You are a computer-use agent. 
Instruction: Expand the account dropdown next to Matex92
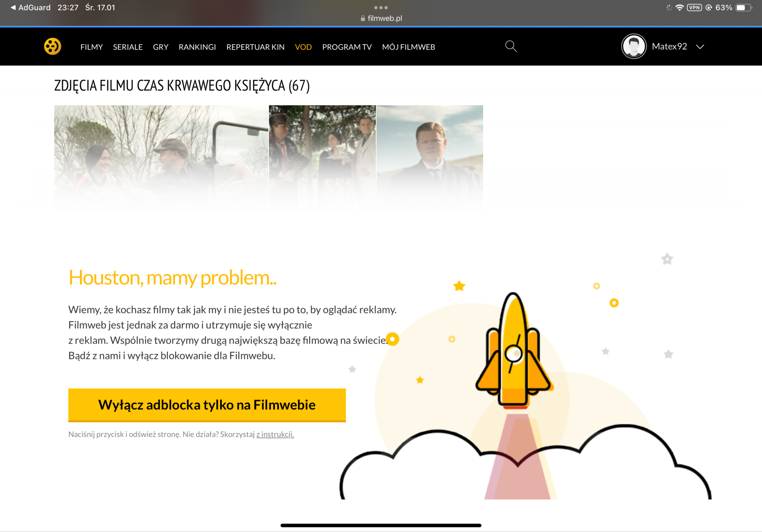coord(700,47)
